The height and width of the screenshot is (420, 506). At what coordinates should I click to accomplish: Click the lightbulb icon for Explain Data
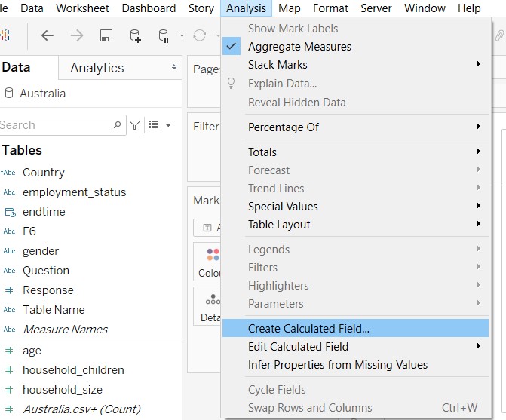[231, 83]
